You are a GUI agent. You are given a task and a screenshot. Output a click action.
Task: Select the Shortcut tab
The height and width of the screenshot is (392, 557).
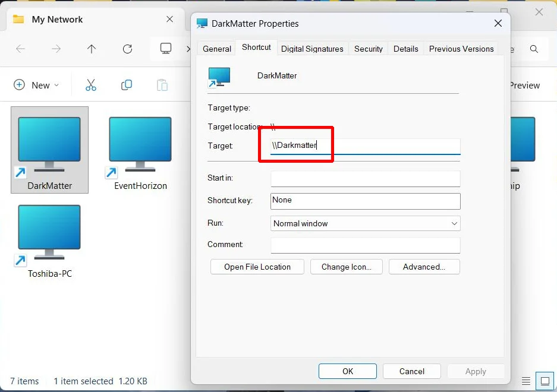(256, 48)
